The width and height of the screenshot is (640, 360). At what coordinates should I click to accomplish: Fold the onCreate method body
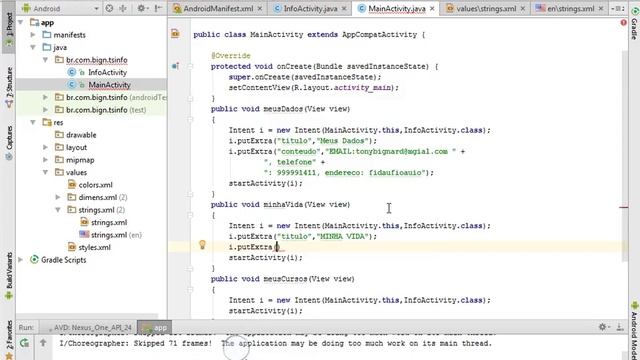point(190,66)
